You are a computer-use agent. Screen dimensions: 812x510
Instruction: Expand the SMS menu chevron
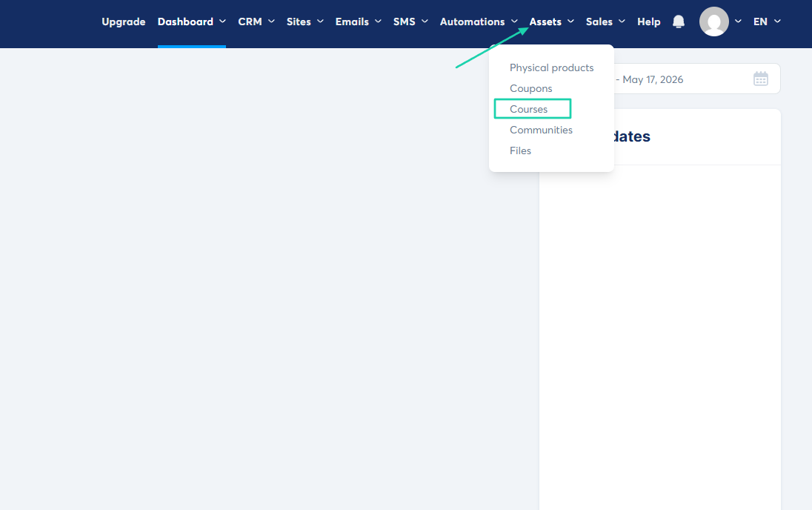tap(425, 21)
